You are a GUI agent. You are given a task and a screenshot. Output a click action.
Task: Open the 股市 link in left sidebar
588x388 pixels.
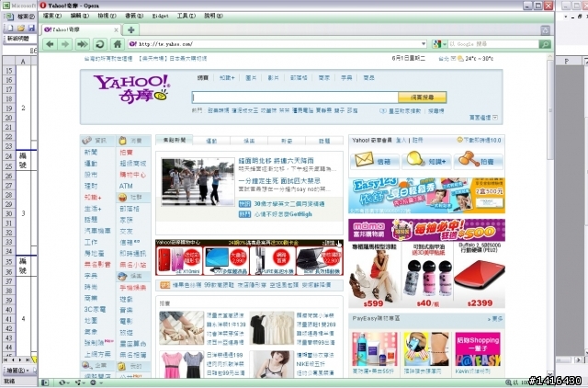[x=91, y=175]
